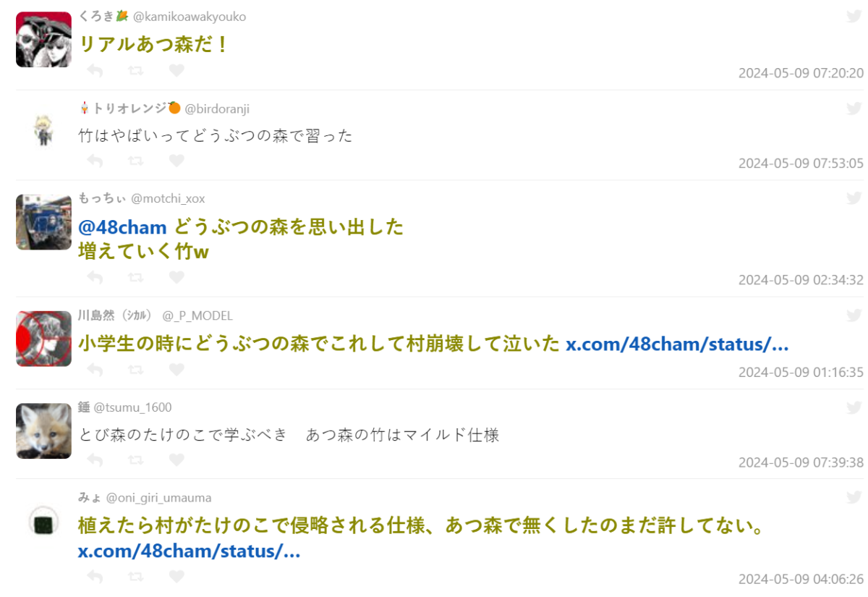Open the @motchi_xox username handle
The image size is (868, 597).
click(x=168, y=198)
